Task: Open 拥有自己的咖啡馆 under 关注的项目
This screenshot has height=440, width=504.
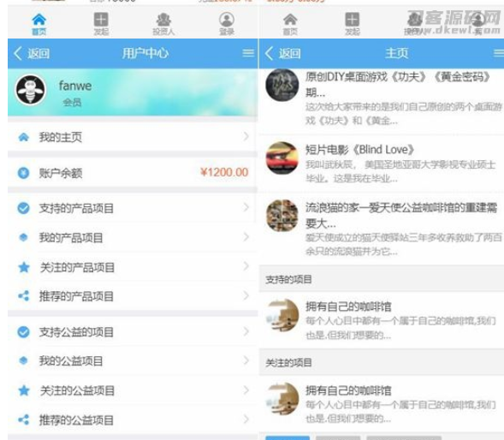Action: (382, 404)
